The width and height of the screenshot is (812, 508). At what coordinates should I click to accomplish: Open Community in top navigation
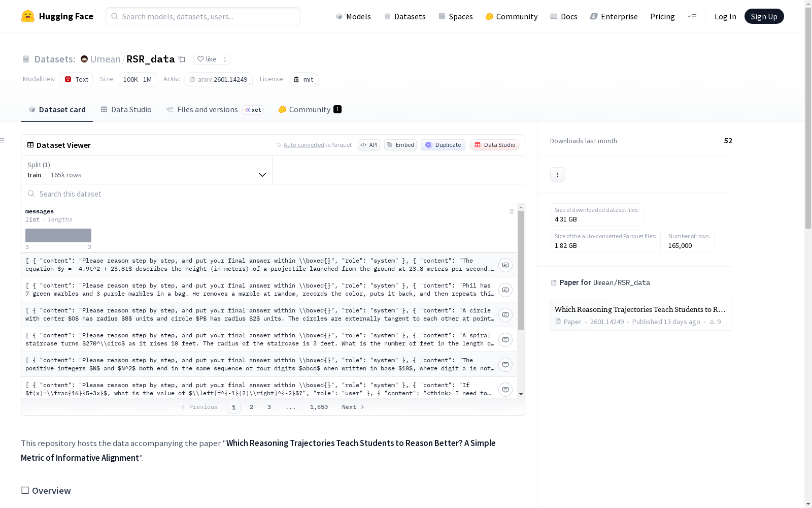click(x=512, y=16)
